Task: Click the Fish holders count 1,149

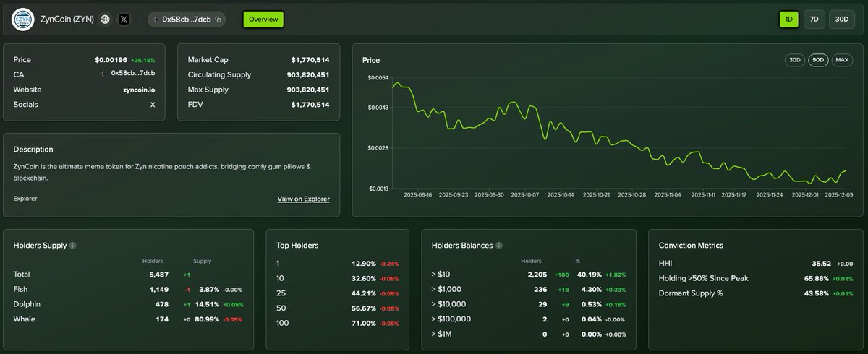Action: (158, 289)
